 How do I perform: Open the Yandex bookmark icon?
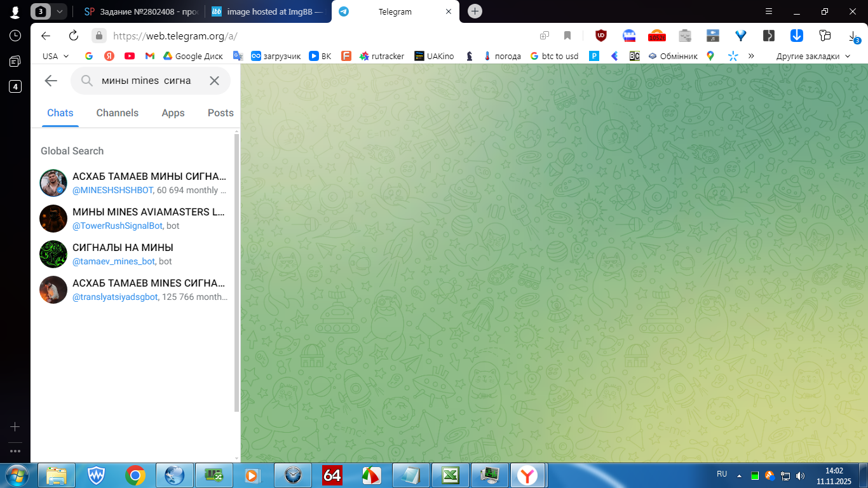pos(109,56)
